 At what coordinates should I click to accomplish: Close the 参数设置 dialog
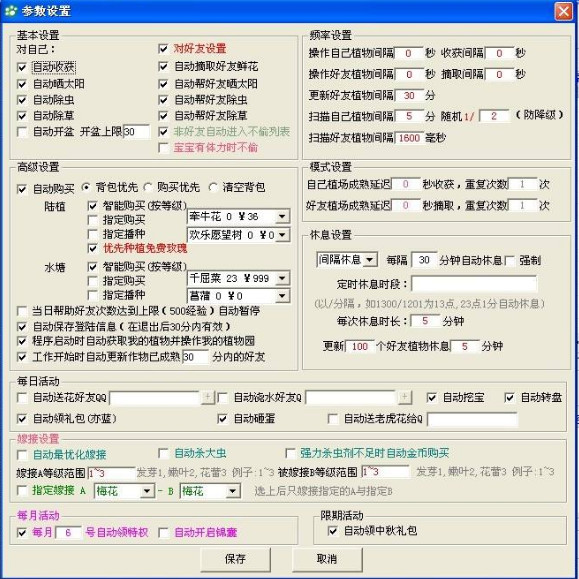[x=563, y=11]
